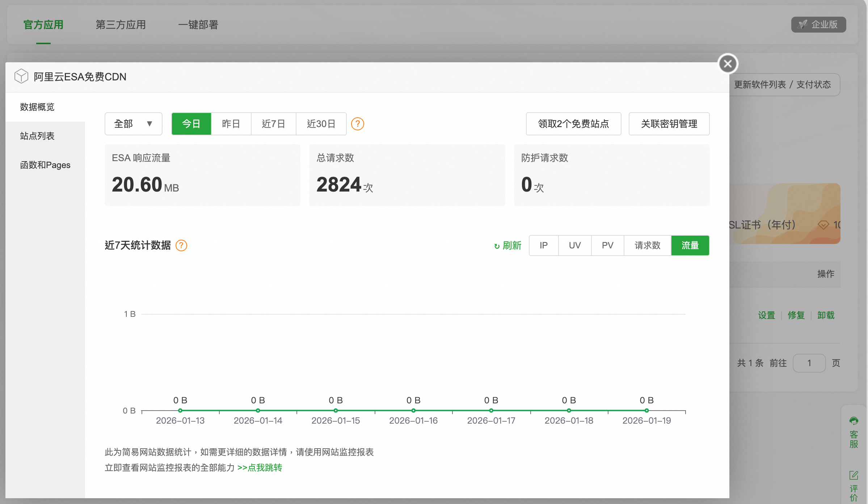Screen dimensions: 868x504
Task: Click the 2026-01-16 data point on chart
Action: [x=413, y=411]
